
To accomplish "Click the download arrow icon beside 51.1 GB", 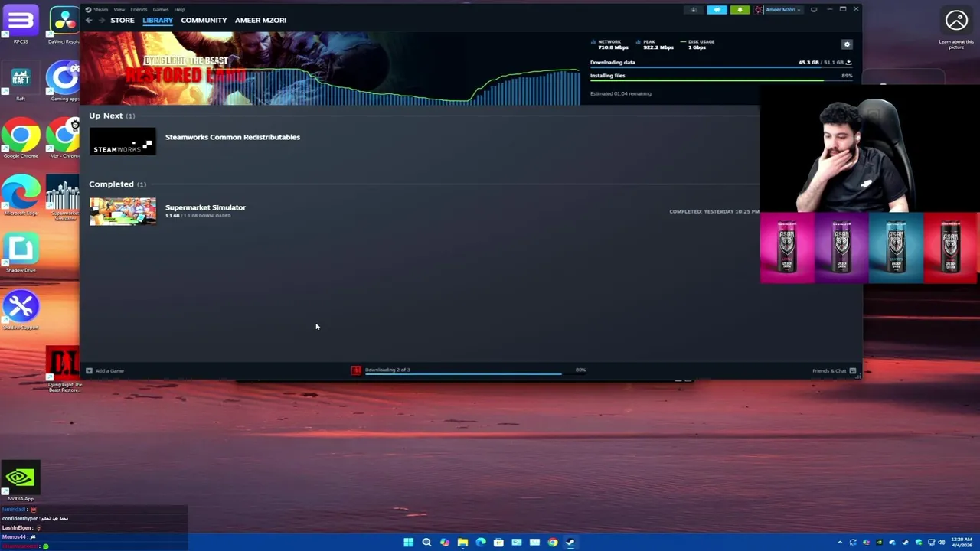I will pyautogui.click(x=848, y=62).
